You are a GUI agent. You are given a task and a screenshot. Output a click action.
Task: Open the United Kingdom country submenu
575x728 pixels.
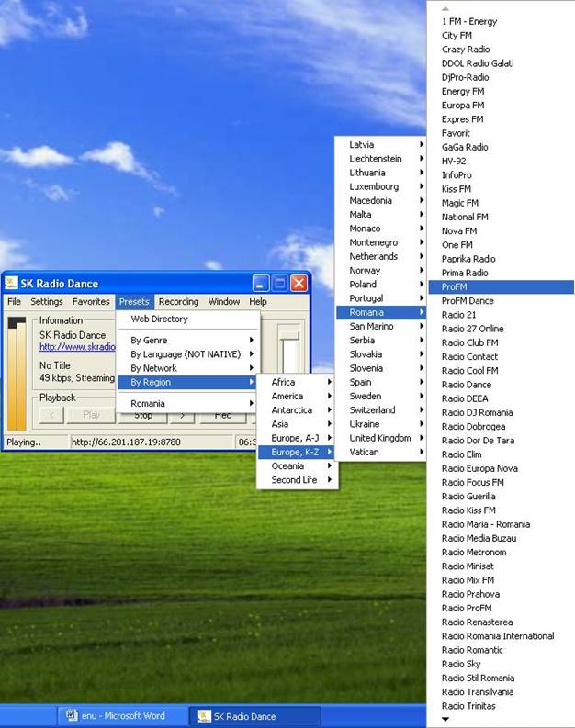[x=380, y=438]
